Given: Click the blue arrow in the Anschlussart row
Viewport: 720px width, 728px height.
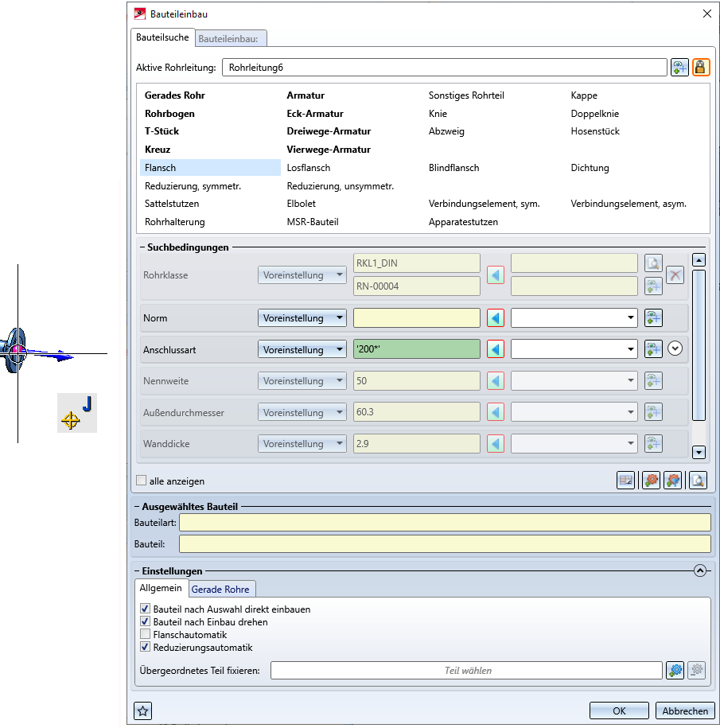Looking at the screenshot, I should pos(496,349).
